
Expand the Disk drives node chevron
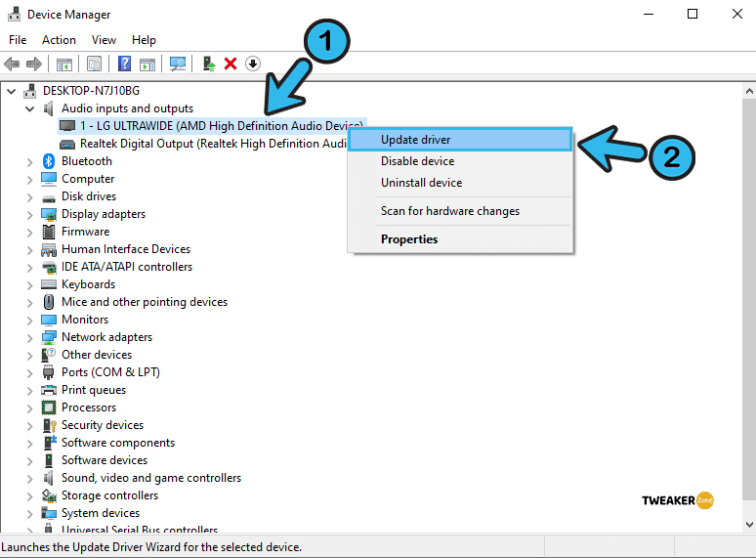pos(30,197)
